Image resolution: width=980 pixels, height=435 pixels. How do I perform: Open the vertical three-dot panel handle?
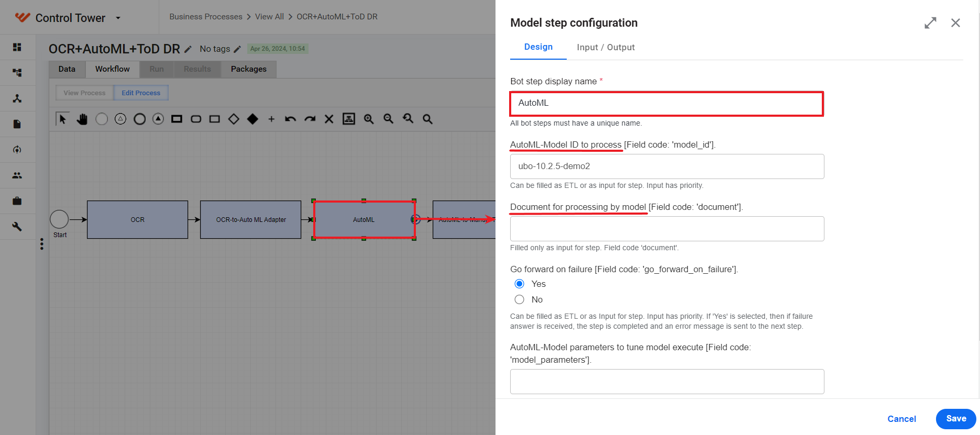(x=42, y=244)
